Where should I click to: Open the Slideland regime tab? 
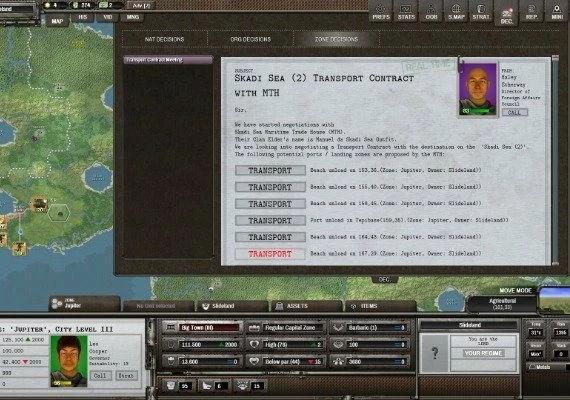232,306
